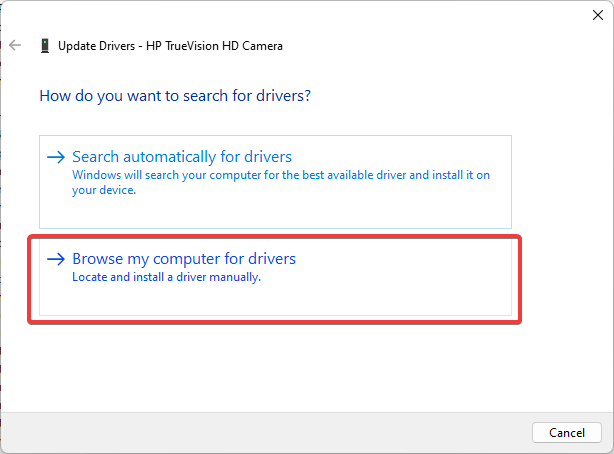Click the arrow icon beside Browse my computer
The image size is (614, 454).
[56, 260]
